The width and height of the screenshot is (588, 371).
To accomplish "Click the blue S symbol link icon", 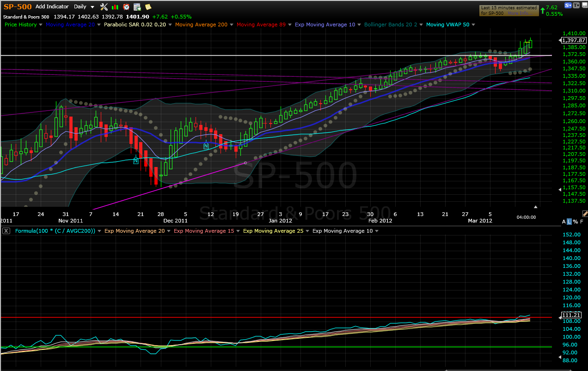I will tap(568, 6).
